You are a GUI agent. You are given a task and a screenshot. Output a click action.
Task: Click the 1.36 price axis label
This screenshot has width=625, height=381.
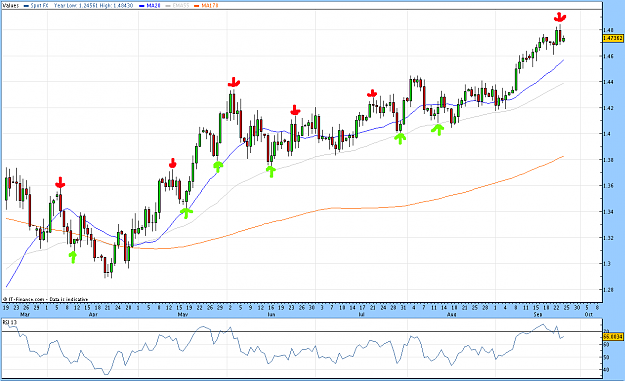(608, 186)
